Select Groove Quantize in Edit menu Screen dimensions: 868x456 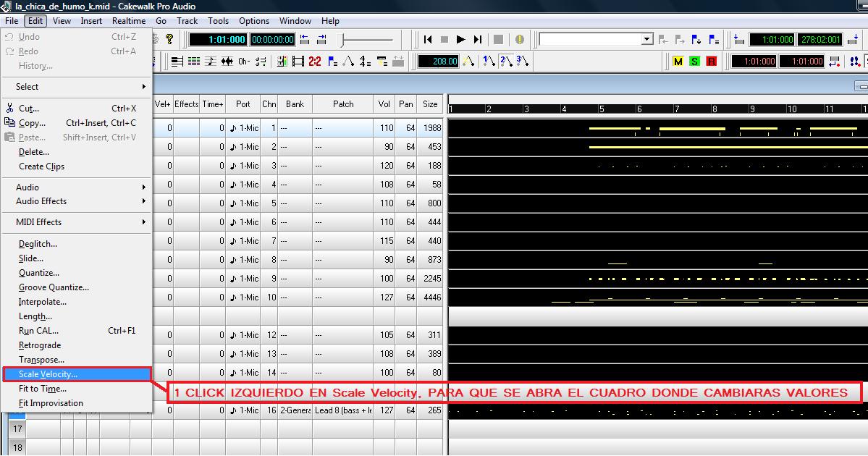pos(77,287)
